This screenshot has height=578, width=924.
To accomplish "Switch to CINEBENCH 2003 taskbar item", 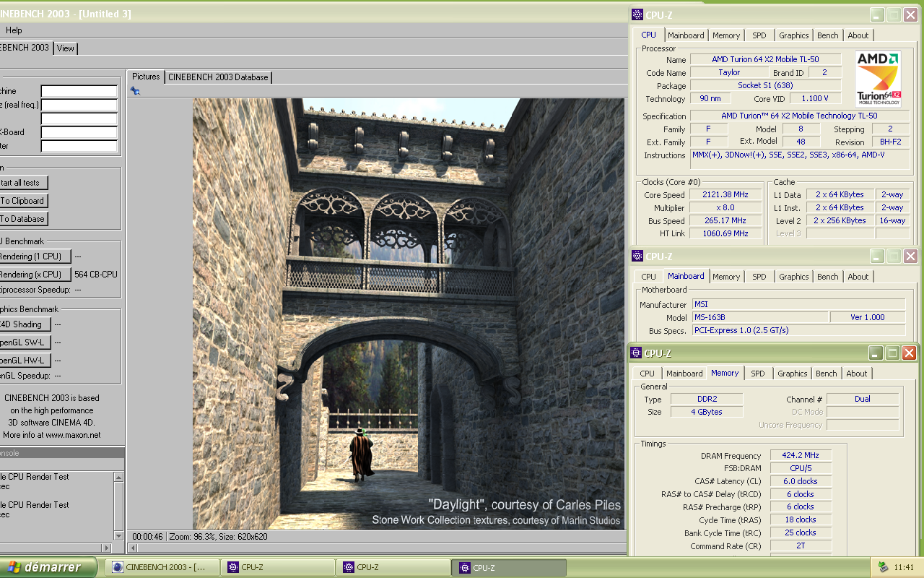I will [162, 567].
